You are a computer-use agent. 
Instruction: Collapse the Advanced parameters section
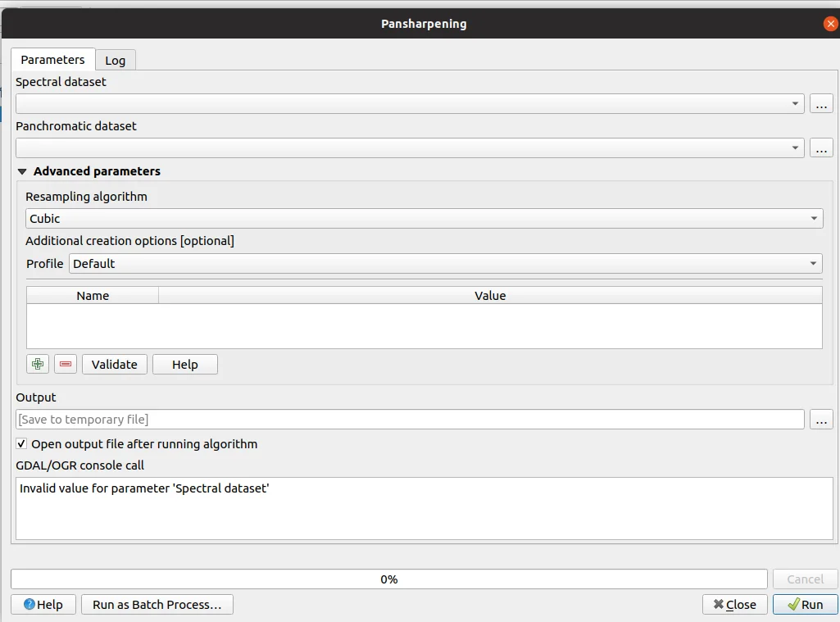click(x=22, y=172)
